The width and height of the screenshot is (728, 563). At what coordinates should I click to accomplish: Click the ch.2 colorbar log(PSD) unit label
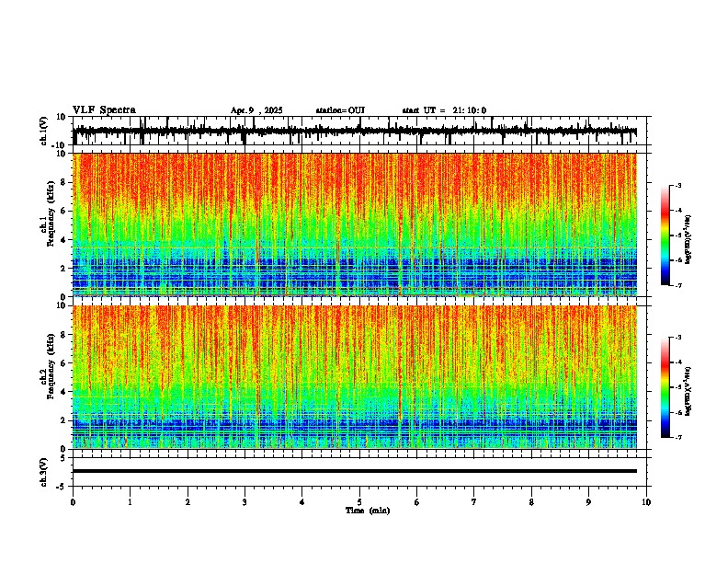click(688, 391)
